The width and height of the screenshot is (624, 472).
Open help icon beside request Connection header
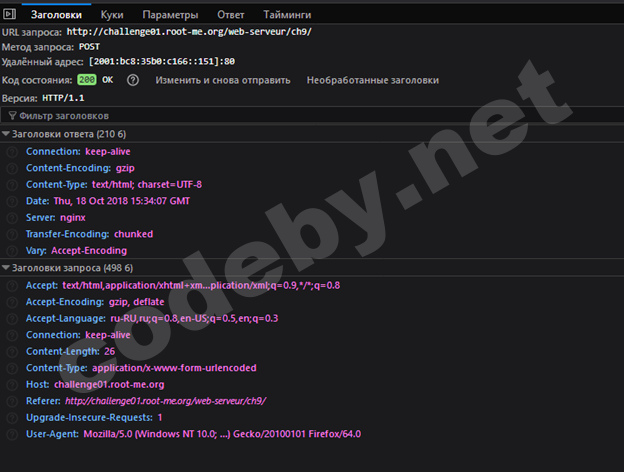coord(12,335)
